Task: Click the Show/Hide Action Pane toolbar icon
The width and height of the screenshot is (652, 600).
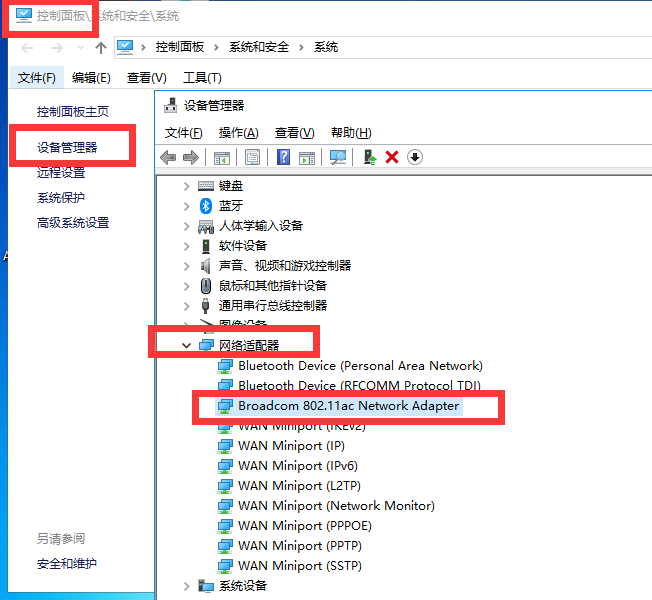Action: point(307,158)
